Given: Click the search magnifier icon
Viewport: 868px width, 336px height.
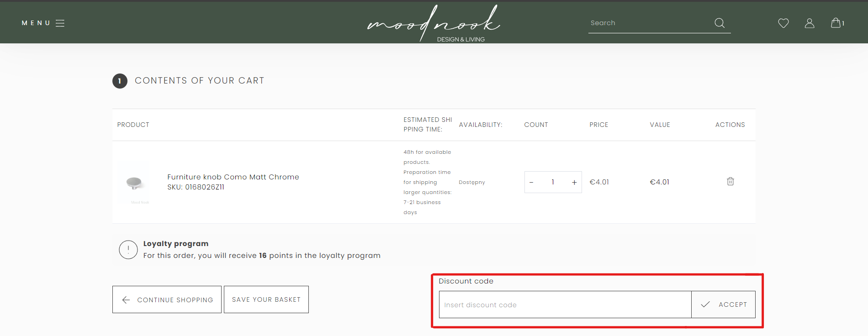Looking at the screenshot, I should 720,23.
